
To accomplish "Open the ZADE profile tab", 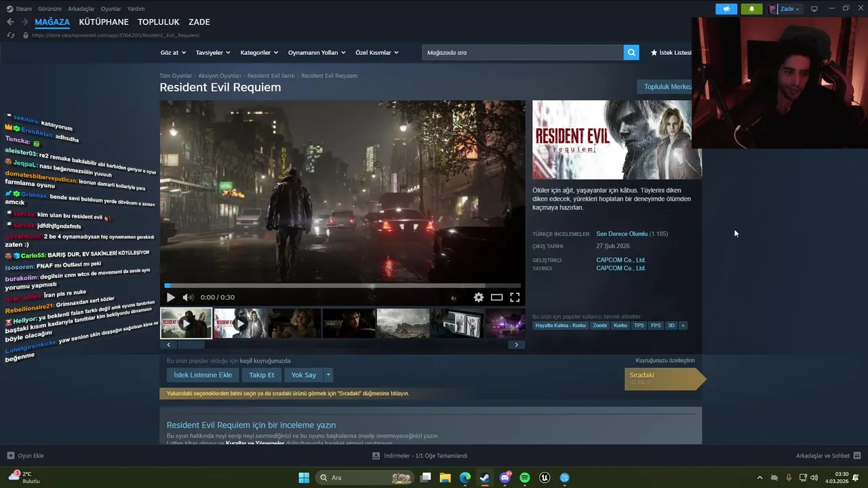I will point(199,22).
